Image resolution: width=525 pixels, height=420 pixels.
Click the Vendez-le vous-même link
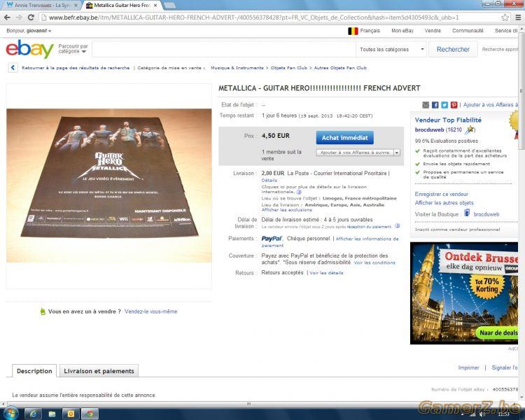tap(150, 311)
